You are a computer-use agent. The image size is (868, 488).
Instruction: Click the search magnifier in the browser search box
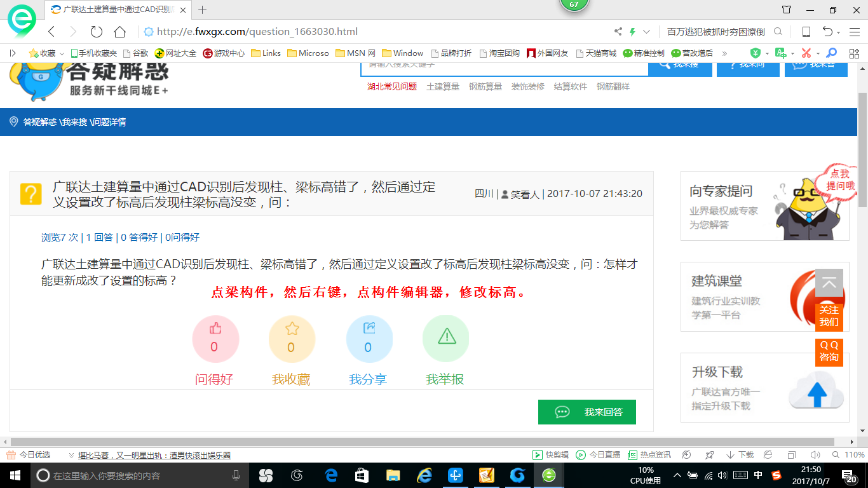778,32
